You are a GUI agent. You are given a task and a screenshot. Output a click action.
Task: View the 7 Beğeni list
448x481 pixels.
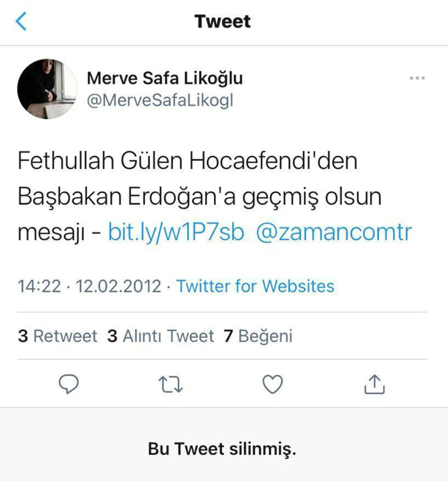258,336
